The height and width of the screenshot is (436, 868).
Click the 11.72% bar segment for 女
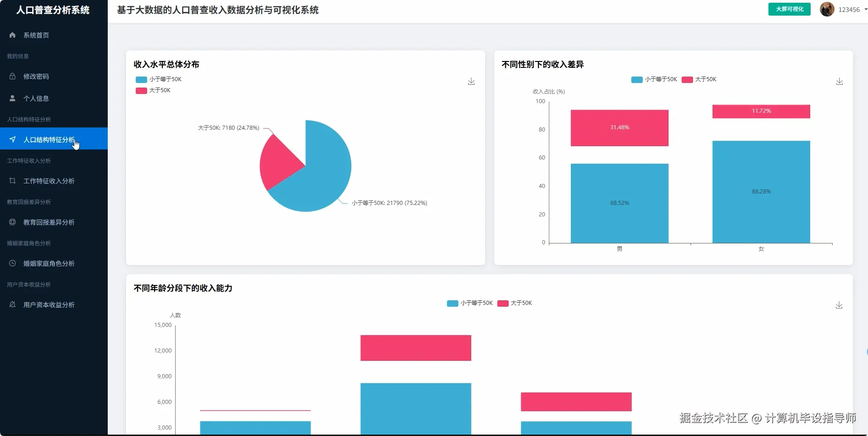coord(761,111)
